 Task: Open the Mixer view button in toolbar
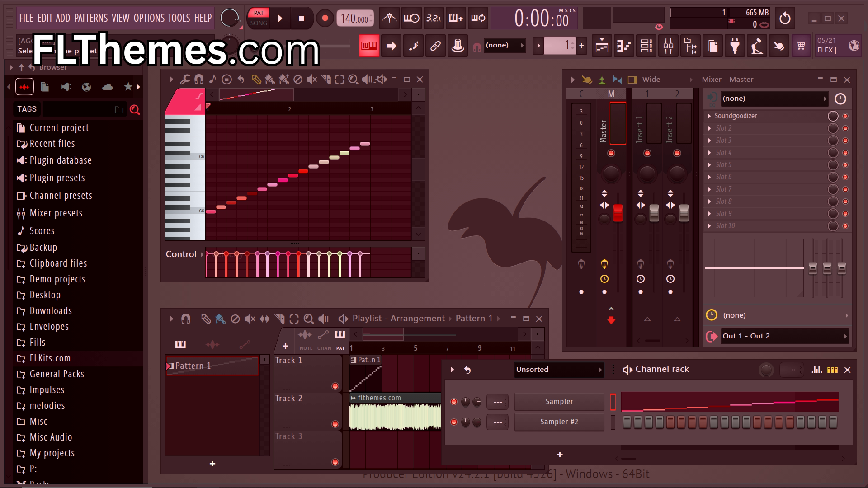point(668,46)
